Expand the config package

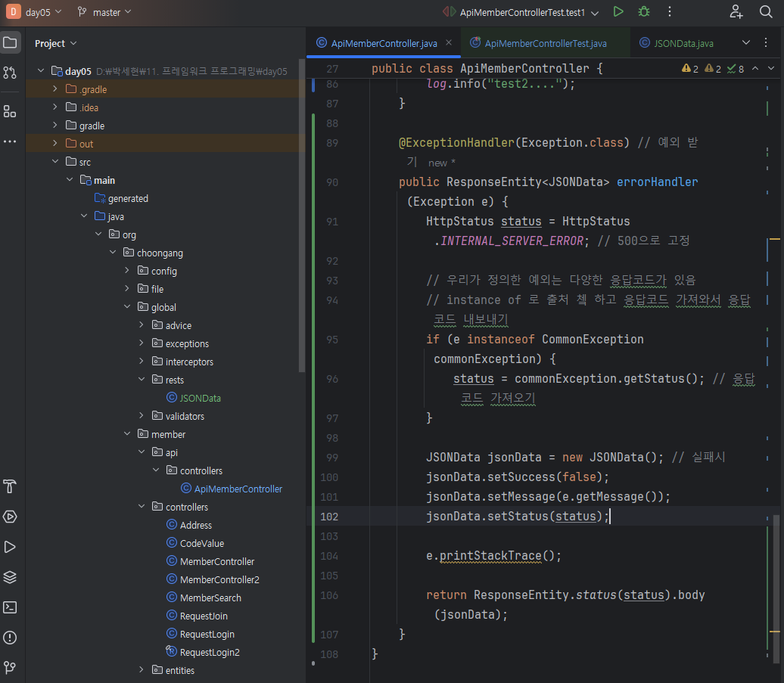coord(127,270)
